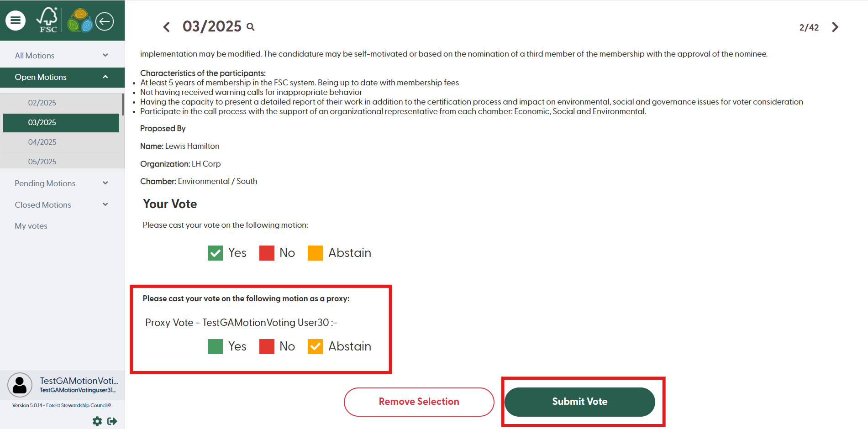Open the My votes page
The width and height of the screenshot is (868, 429).
pyautogui.click(x=31, y=226)
